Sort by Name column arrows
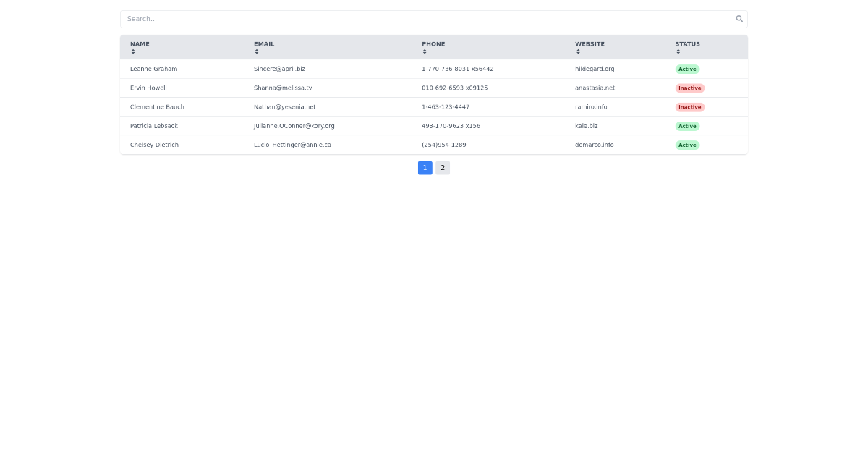 pyautogui.click(x=133, y=51)
